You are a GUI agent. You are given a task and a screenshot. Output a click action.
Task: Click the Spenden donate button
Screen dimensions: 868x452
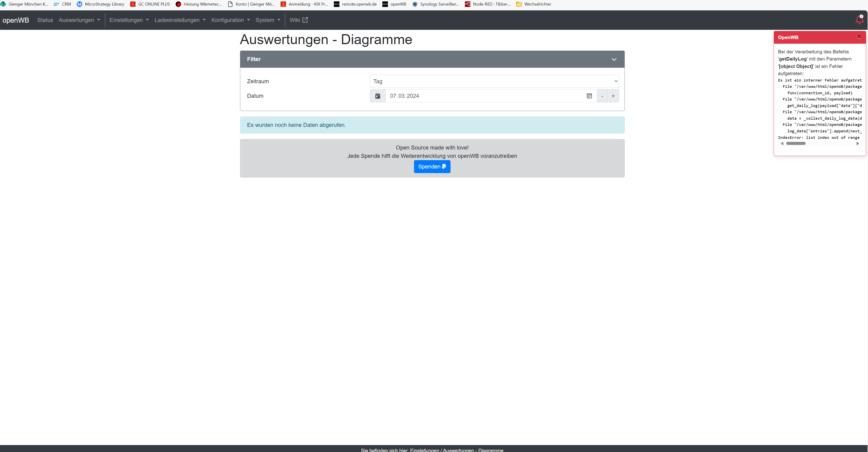432,167
